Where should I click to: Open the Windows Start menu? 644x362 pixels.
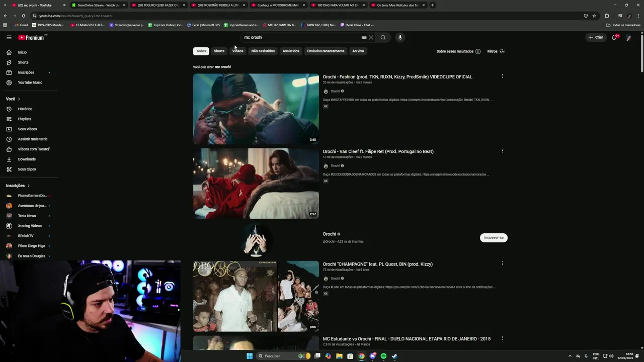(249, 356)
